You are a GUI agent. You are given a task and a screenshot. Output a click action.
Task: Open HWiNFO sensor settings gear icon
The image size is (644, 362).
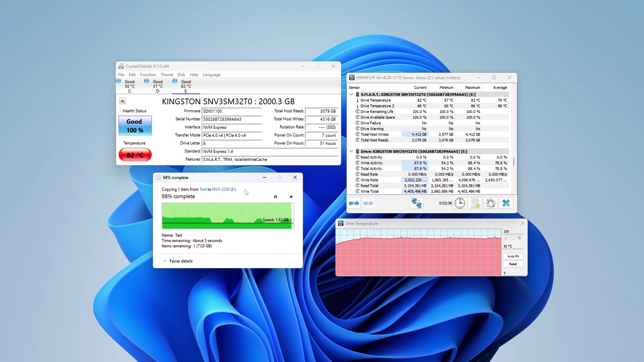tap(490, 203)
